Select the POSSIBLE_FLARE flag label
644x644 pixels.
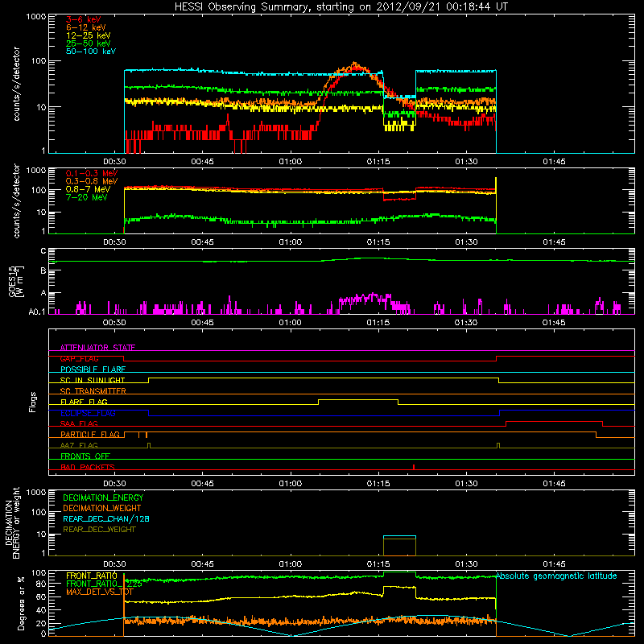click(x=93, y=369)
